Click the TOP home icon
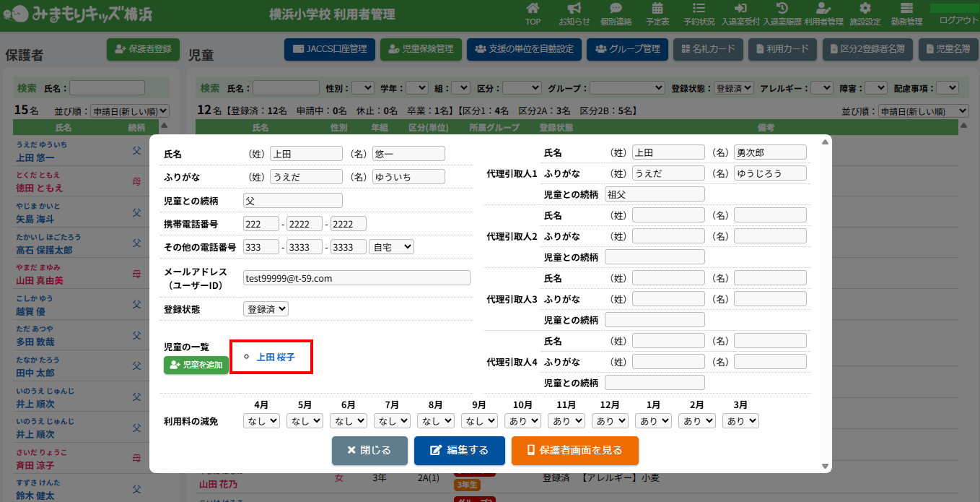 point(533,9)
